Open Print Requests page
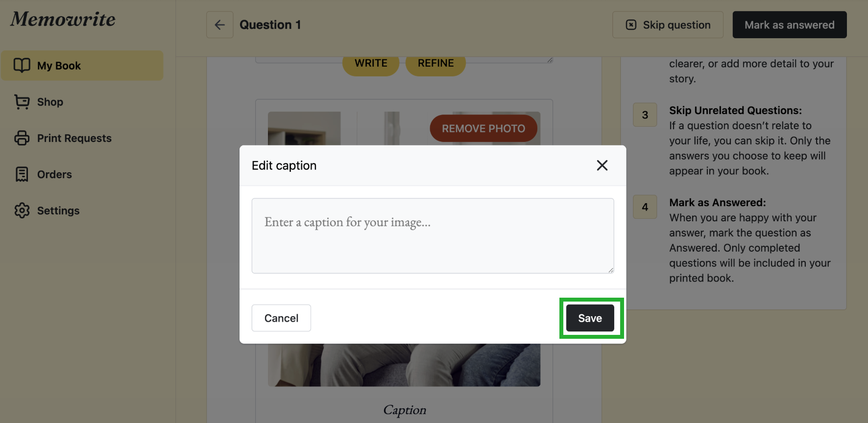The height and width of the screenshot is (423, 868). [74, 138]
